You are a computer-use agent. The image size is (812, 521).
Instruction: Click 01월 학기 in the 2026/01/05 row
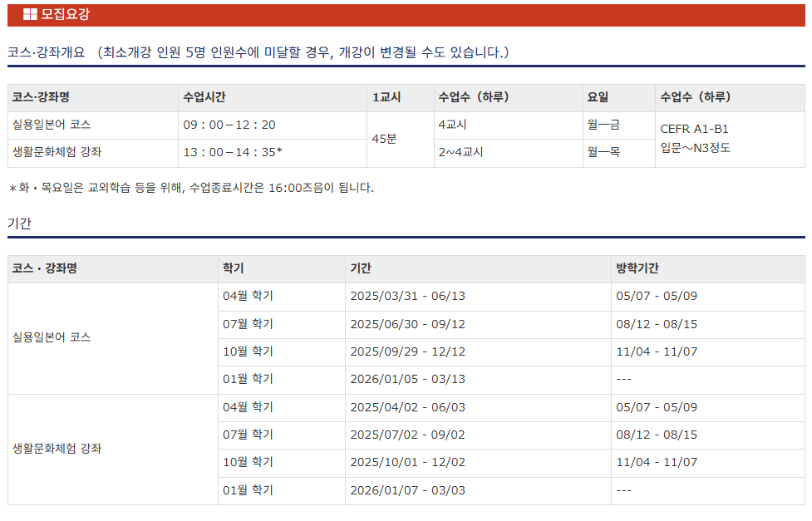248,379
